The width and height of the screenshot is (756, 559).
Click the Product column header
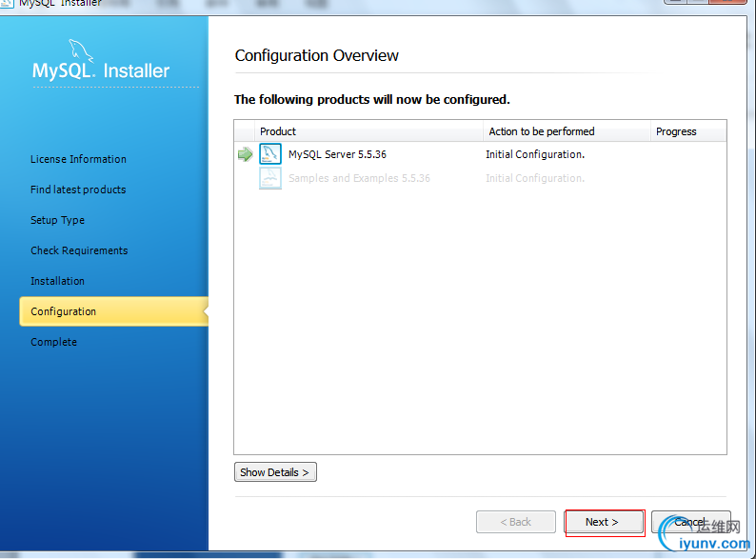point(368,131)
